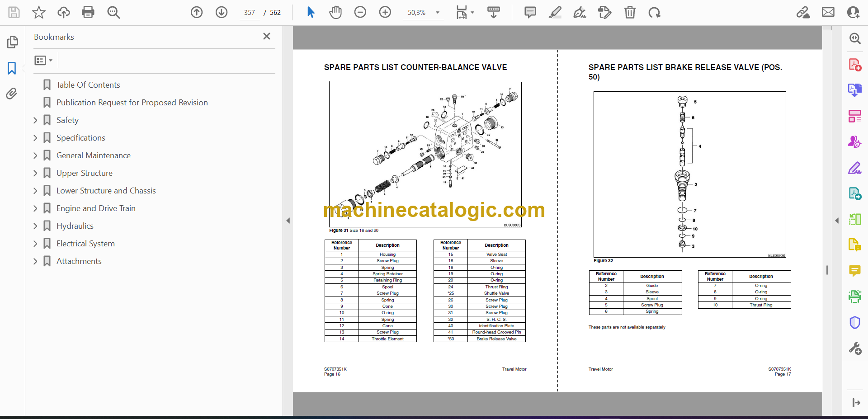The height and width of the screenshot is (419, 868).
Task: Select the Attachments bookmark
Action: (x=79, y=261)
